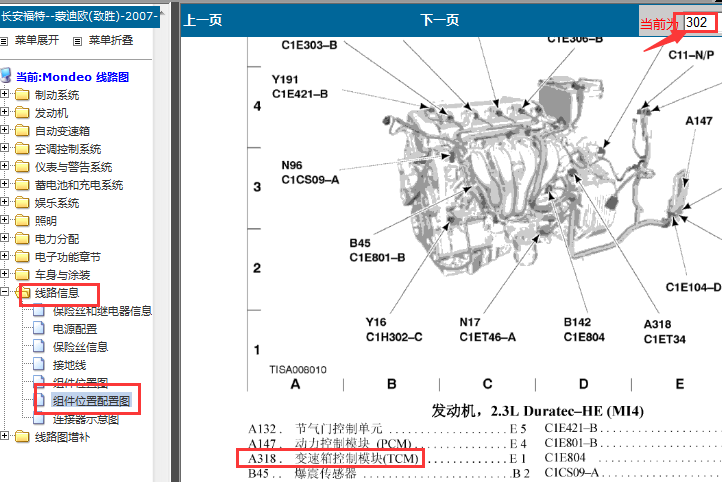Open 保险丝信息 page
Image resolution: width=722 pixels, height=482 pixels.
pyautogui.click(x=80, y=347)
